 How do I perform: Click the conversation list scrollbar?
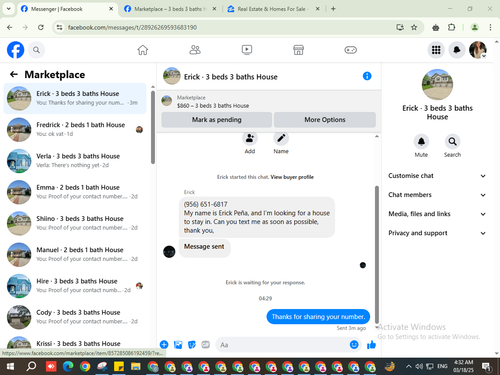[153, 127]
